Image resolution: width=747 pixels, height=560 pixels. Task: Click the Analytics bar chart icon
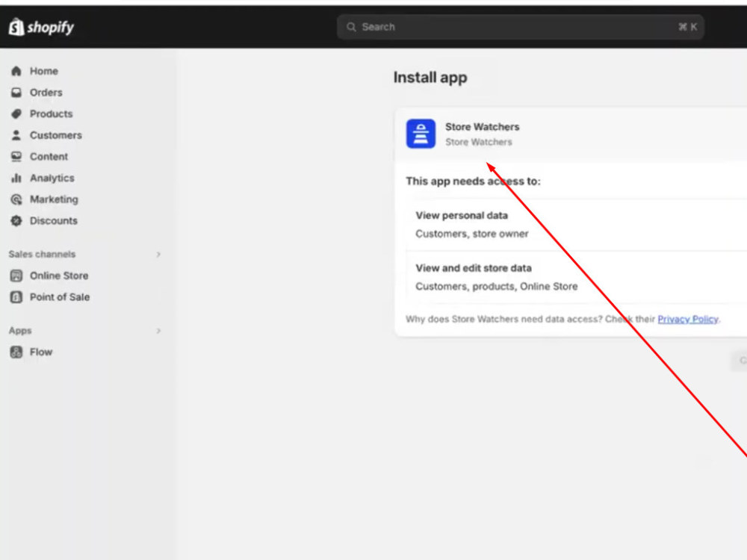pyautogui.click(x=16, y=178)
